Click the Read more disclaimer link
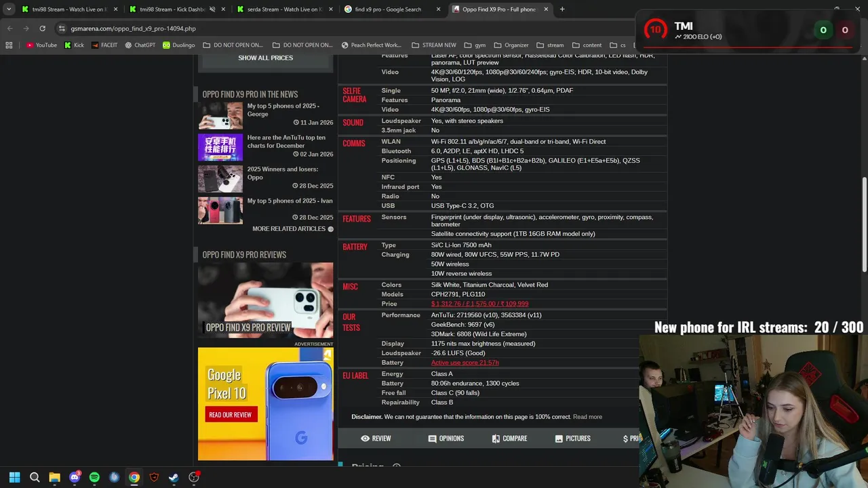The height and width of the screenshot is (488, 868). point(587,417)
